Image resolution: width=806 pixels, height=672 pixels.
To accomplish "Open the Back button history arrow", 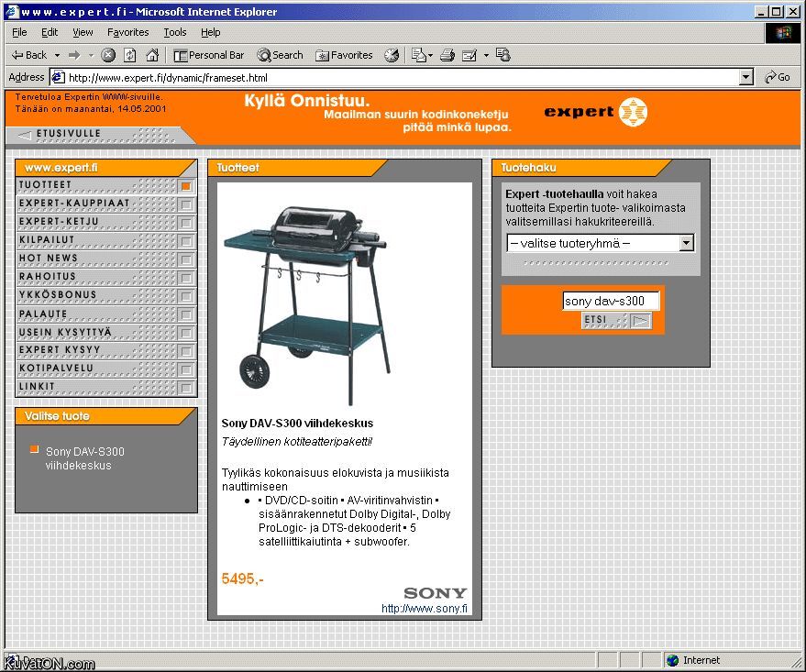I will click(x=57, y=55).
